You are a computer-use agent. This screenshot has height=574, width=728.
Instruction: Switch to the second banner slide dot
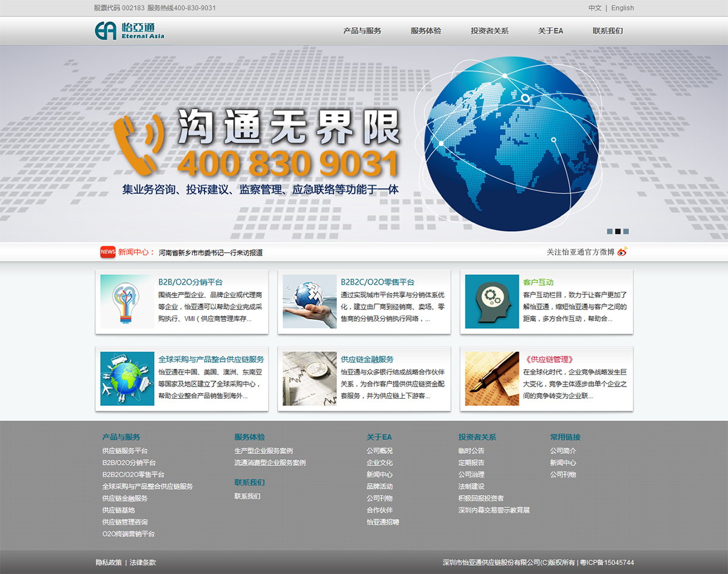[618, 231]
